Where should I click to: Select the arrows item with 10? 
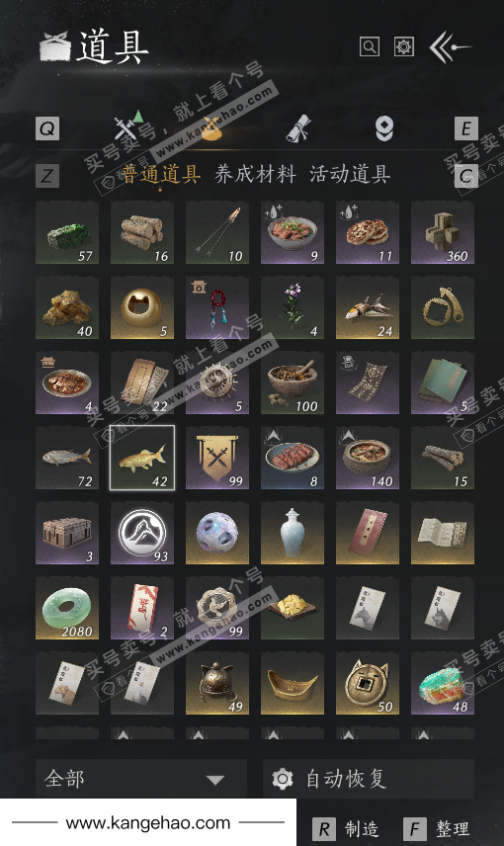tap(217, 232)
